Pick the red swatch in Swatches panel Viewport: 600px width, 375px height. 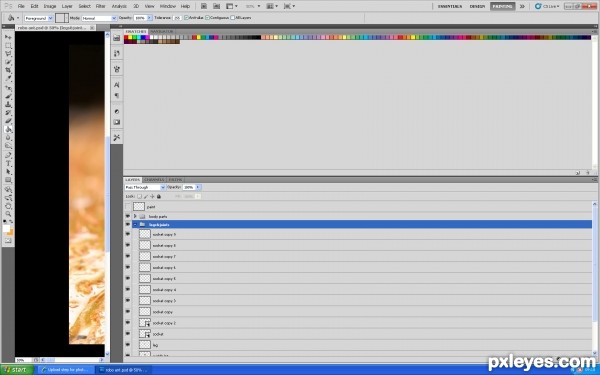coord(126,37)
